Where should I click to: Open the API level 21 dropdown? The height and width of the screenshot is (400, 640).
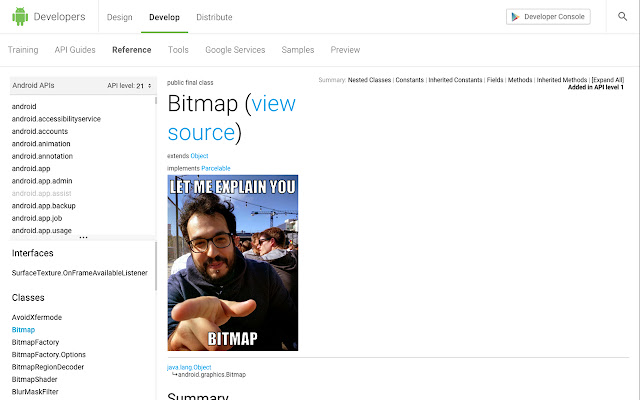point(129,86)
